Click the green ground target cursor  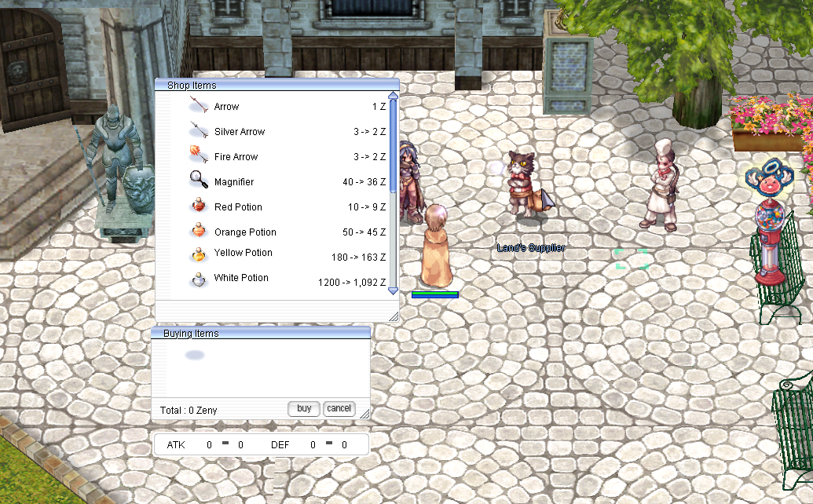point(632,258)
